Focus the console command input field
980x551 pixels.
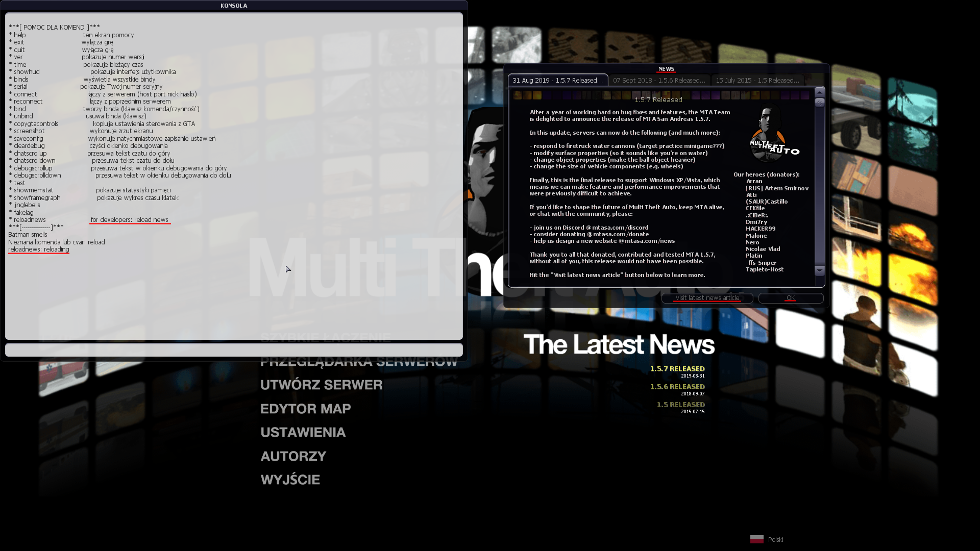[x=234, y=350]
